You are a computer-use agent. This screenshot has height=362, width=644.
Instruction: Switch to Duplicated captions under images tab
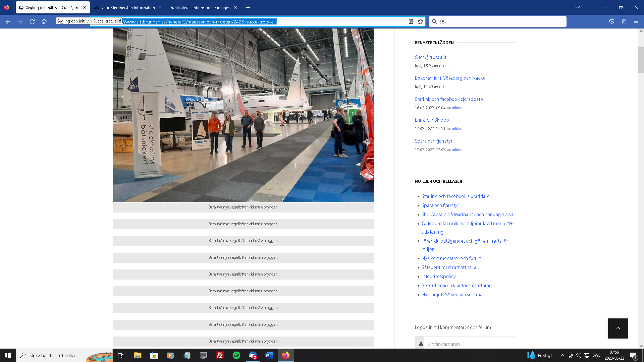(200, 7)
